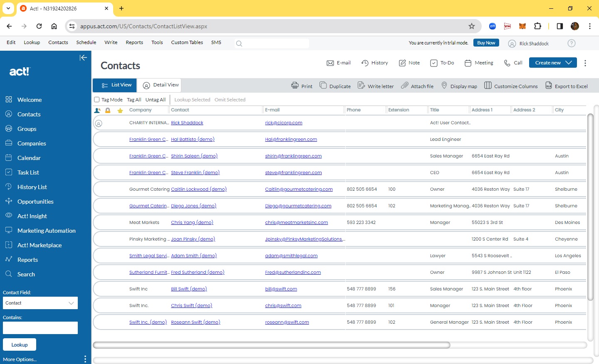Screen dimensions: 599x364
Task: Select Chris Yang row circle
Action: (99, 223)
